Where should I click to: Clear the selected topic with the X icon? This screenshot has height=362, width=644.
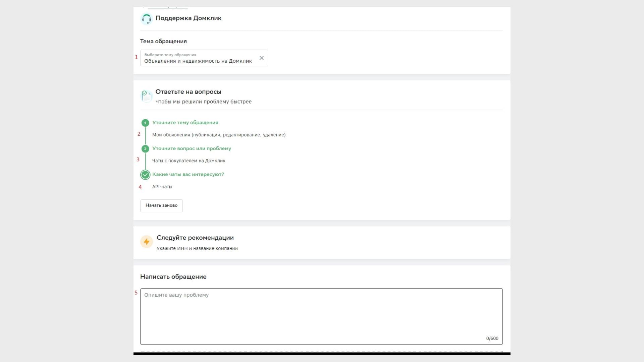262,58
